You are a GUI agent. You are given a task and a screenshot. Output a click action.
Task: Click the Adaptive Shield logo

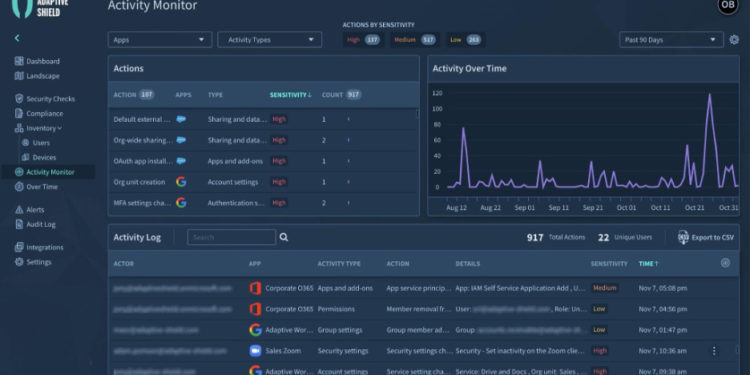pyautogui.click(x=39, y=9)
